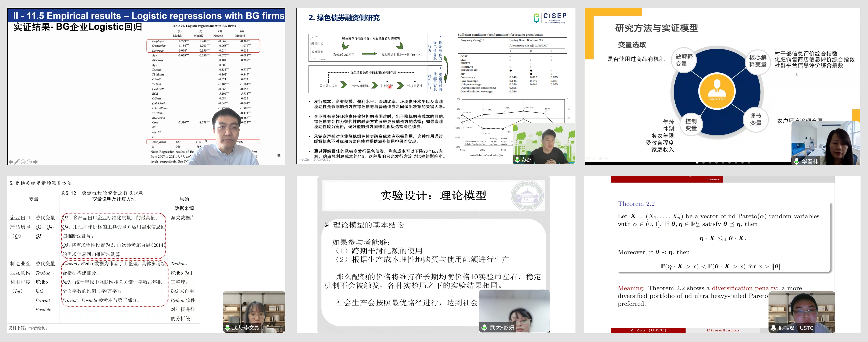
Task: Click microphone icon next to 苏彤
Action: 517,160
